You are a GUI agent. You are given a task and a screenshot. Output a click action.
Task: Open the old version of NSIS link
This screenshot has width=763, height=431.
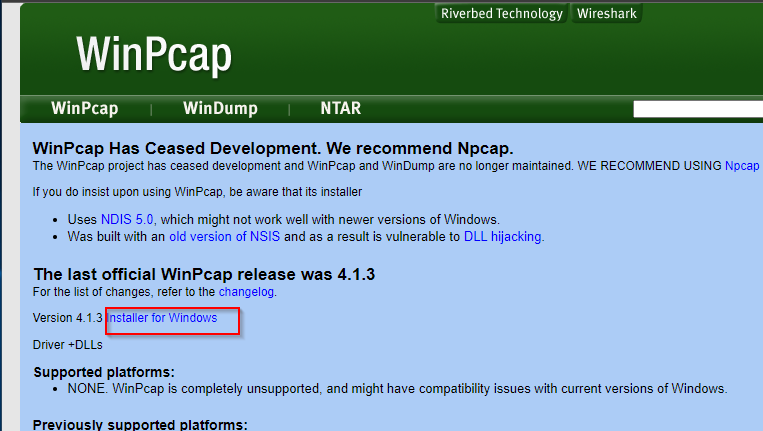coord(224,236)
